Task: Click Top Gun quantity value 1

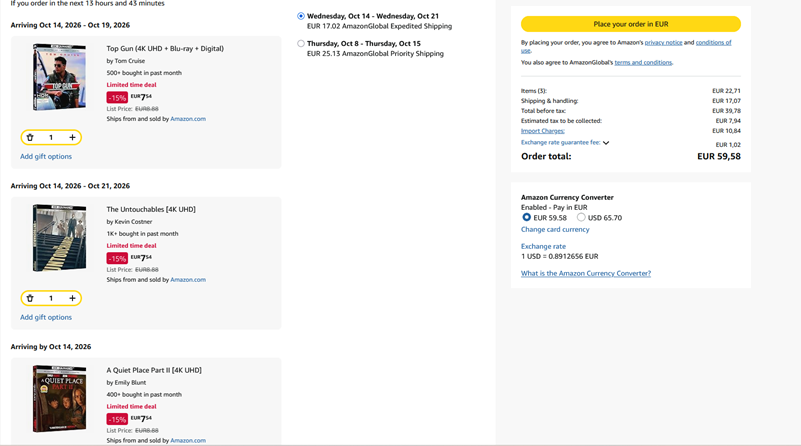Action: coord(51,137)
